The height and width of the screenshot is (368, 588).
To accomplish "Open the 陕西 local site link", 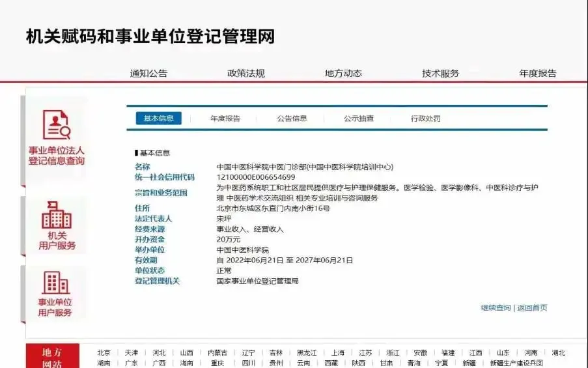I will [359, 363].
